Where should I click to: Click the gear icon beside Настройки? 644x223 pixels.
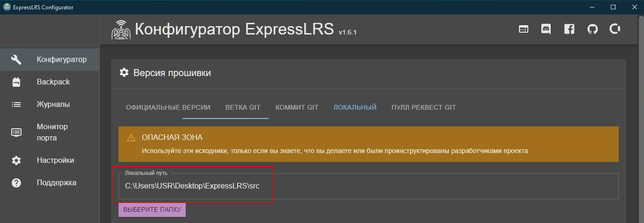pos(16,160)
